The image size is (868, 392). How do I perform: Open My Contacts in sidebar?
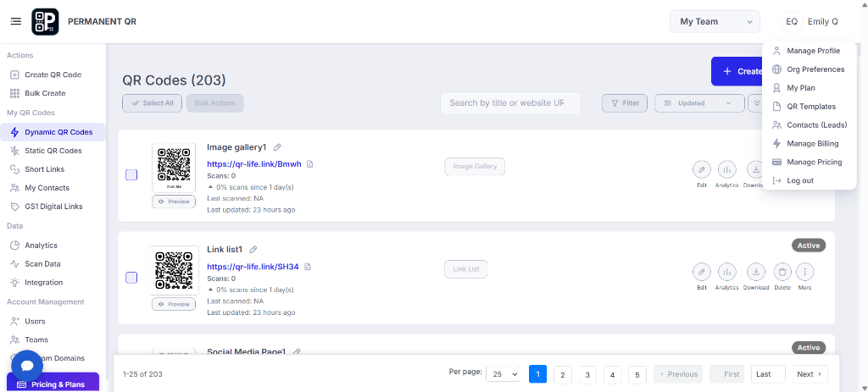[47, 187]
